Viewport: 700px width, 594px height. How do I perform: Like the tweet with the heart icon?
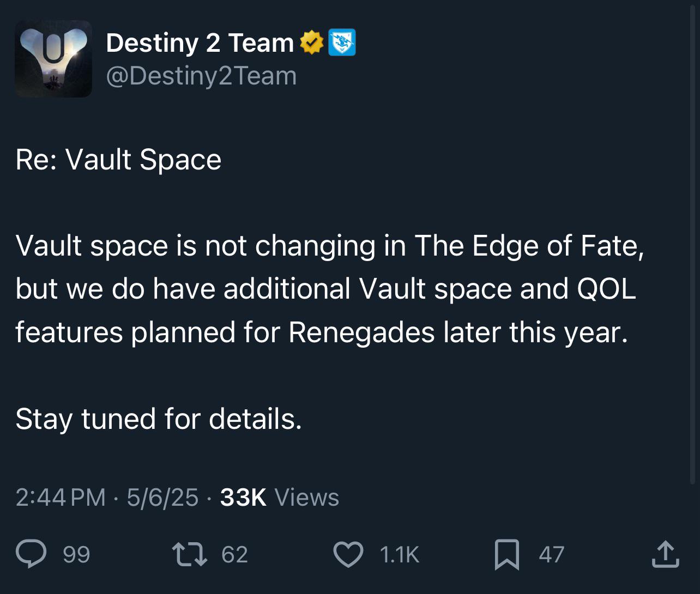(348, 554)
